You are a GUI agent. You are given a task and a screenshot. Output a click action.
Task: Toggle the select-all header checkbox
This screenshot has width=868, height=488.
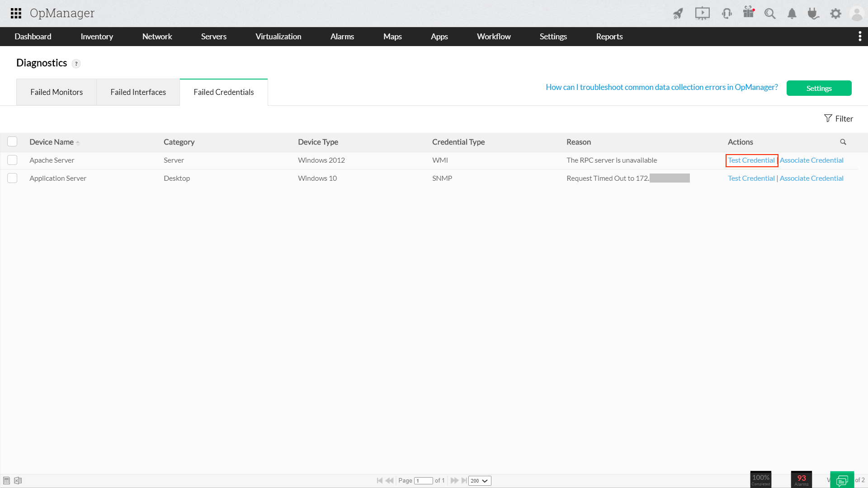point(12,142)
